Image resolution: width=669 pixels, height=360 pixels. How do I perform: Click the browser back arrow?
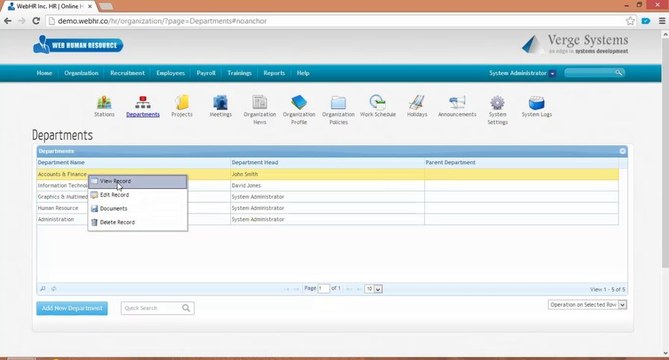pyautogui.click(x=8, y=21)
